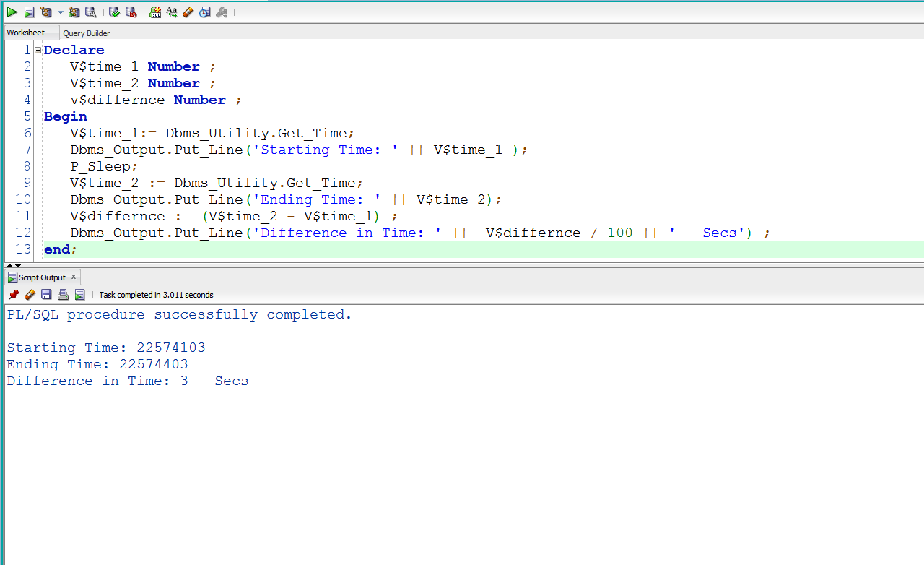Click the 'V$time_1:= Dbms_Utility.Get_Time;' line

coord(212,133)
